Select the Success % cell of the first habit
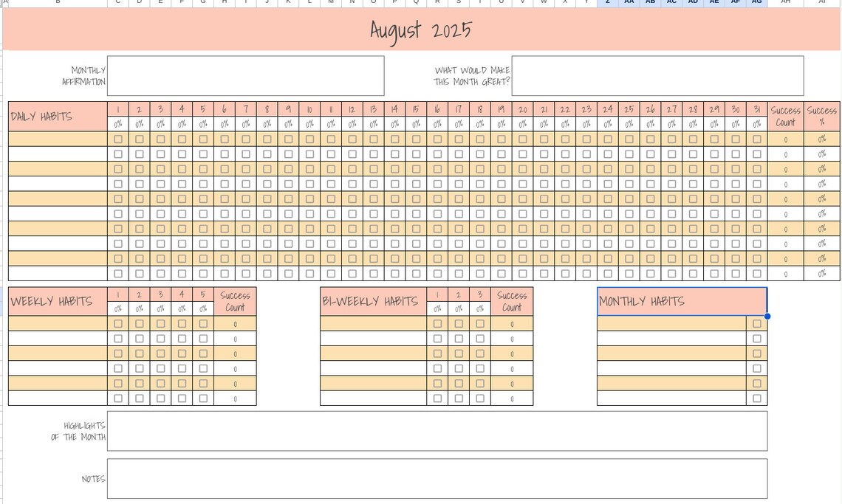The height and width of the screenshot is (504, 842). click(x=821, y=139)
